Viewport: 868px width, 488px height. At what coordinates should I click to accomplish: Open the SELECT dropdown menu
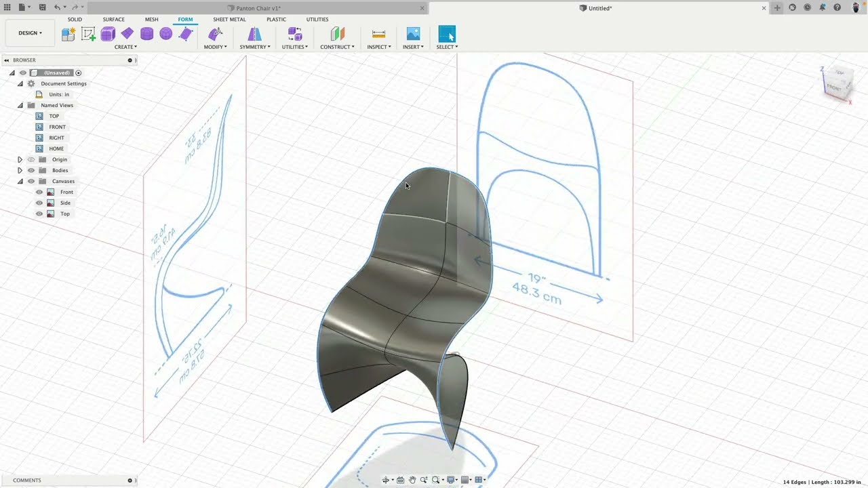point(447,47)
